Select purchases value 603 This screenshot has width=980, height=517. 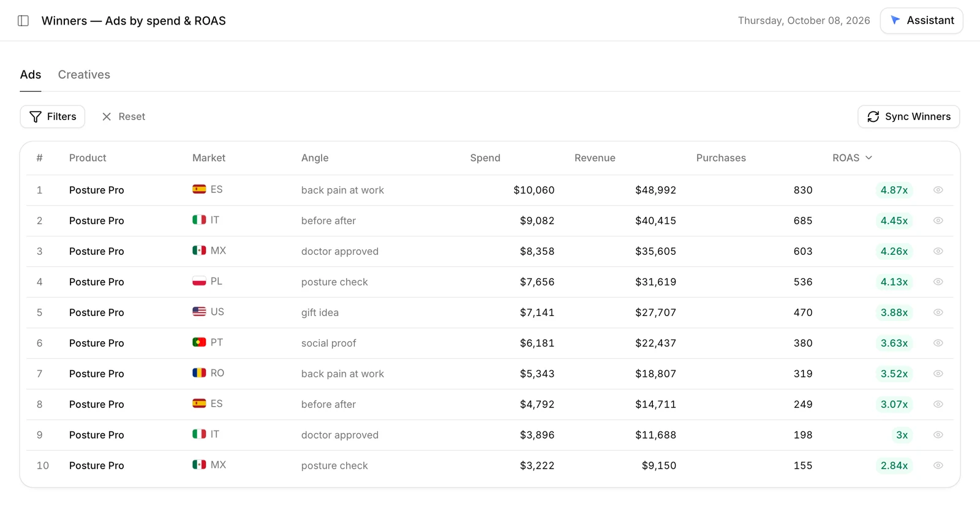point(803,251)
